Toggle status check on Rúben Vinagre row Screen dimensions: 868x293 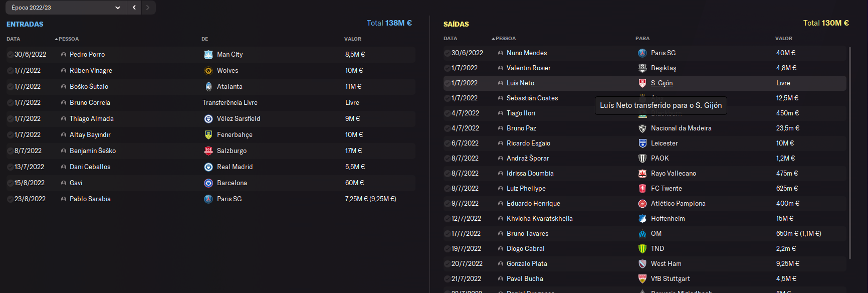coord(10,71)
